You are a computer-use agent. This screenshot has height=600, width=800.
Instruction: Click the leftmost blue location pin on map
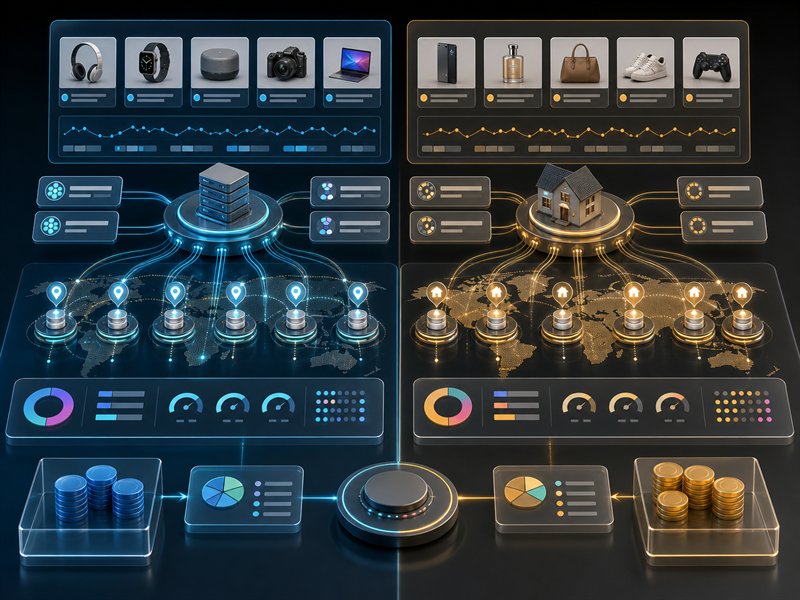click(x=56, y=294)
